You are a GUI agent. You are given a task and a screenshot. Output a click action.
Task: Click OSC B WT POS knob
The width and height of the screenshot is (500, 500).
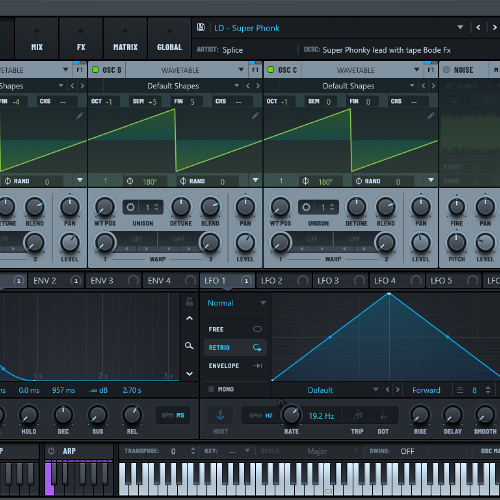click(x=105, y=207)
